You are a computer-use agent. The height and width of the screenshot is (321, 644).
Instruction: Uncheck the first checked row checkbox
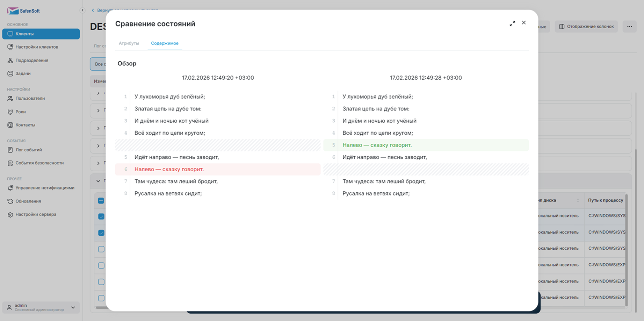[101, 216]
